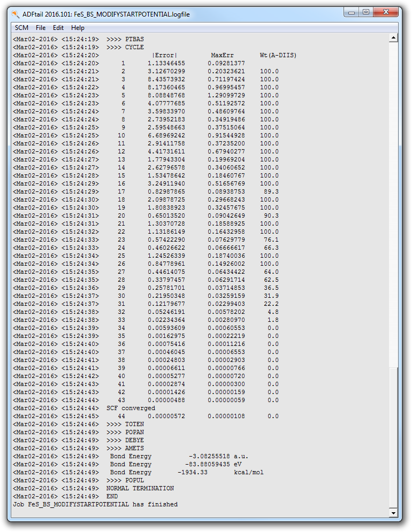Click MaxErr value 0.00578202 in cycle 32
This screenshot has width=412, height=532.
coord(226,312)
